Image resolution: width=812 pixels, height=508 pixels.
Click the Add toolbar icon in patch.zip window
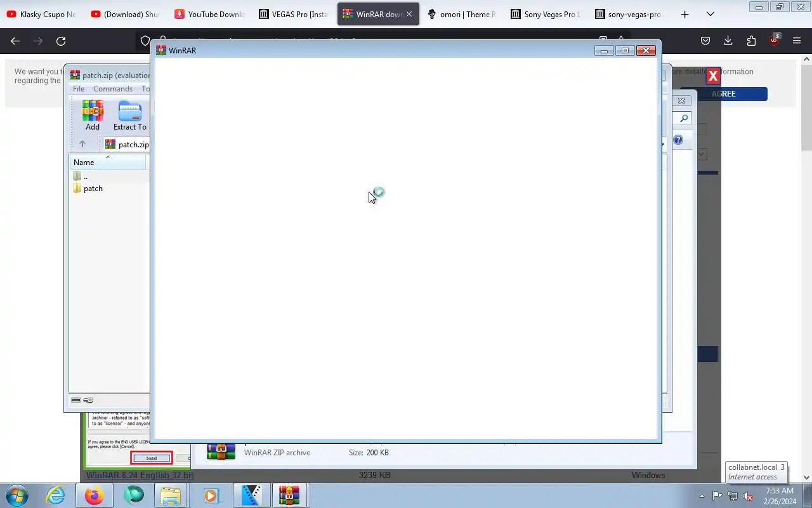click(x=93, y=116)
